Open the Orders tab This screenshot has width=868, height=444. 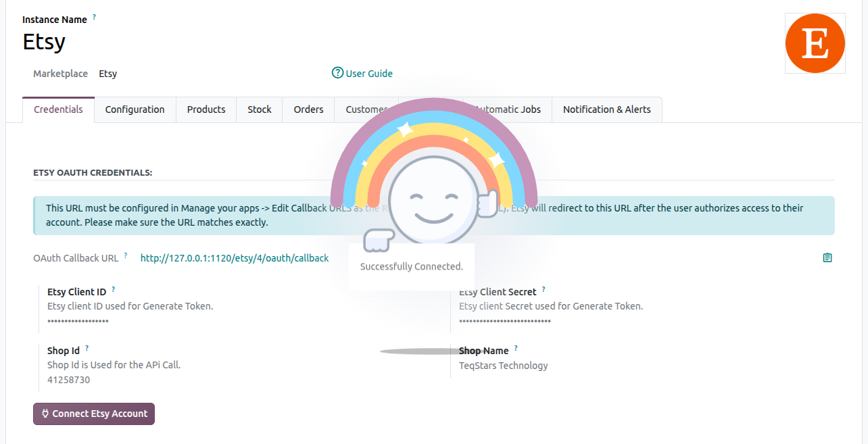(308, 109)
